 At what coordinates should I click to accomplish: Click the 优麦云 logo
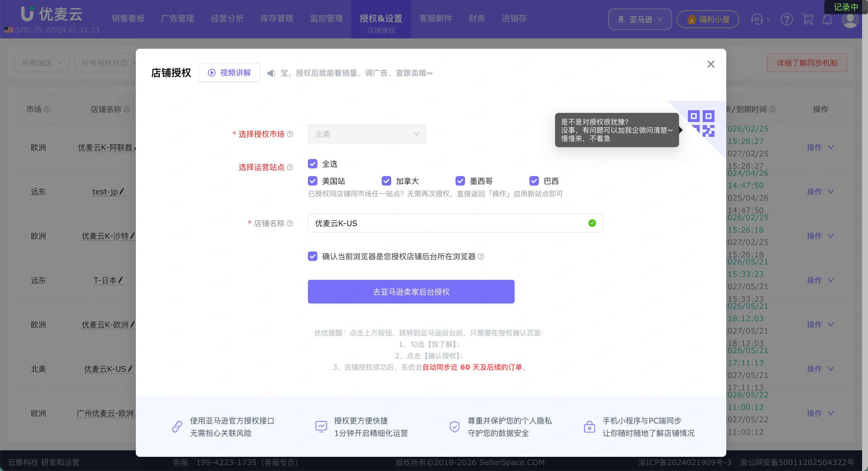click(52, 14)
